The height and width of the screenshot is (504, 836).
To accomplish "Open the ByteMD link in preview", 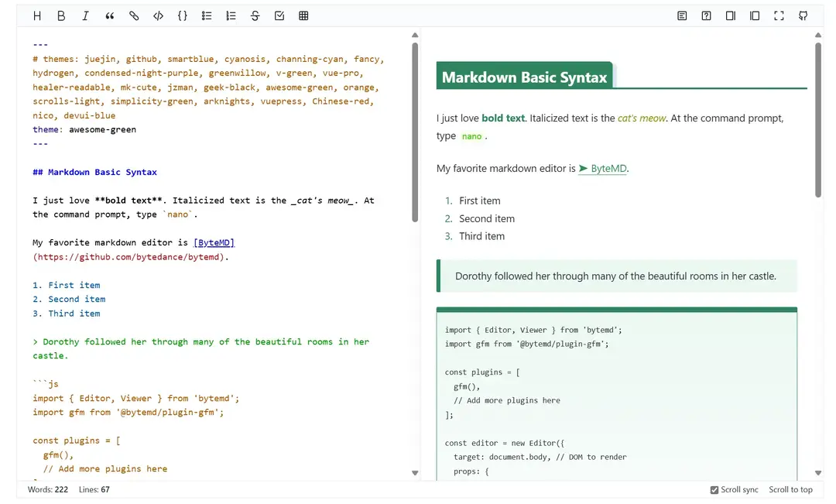I will click(x=608, y=168).
